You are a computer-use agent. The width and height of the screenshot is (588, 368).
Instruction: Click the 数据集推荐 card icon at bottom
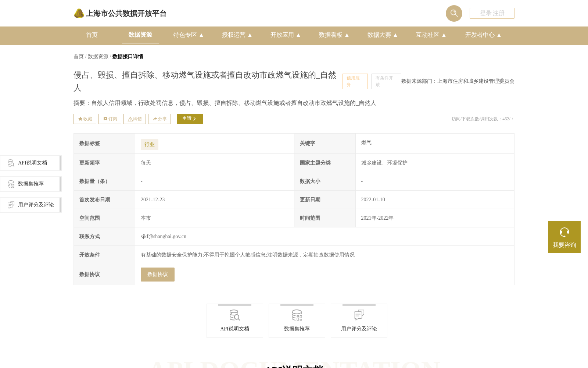click(x=297, y=315)
